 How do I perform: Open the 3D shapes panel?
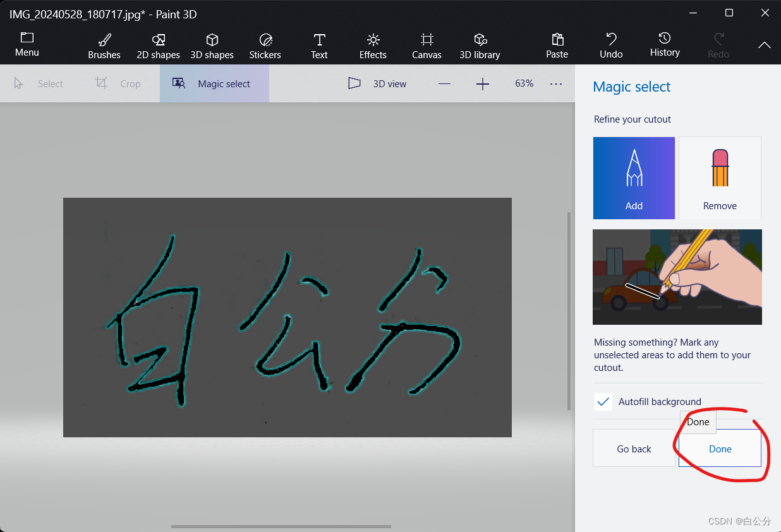click(212, 44)
